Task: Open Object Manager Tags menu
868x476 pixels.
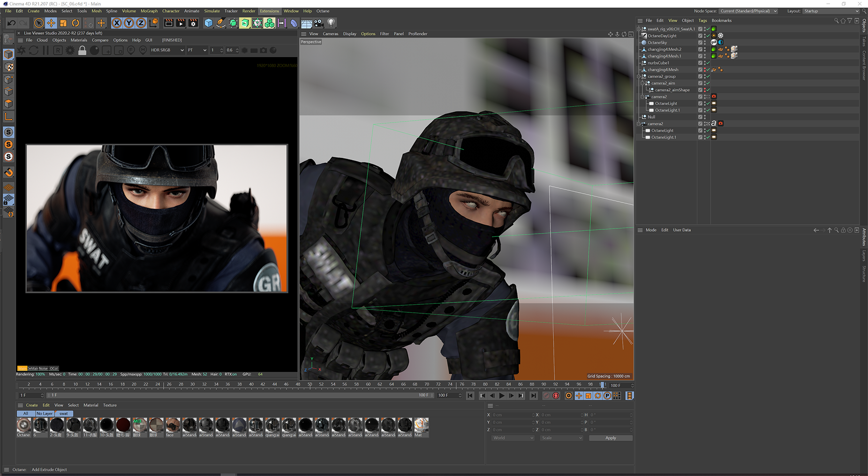Action: click(702, 20)
